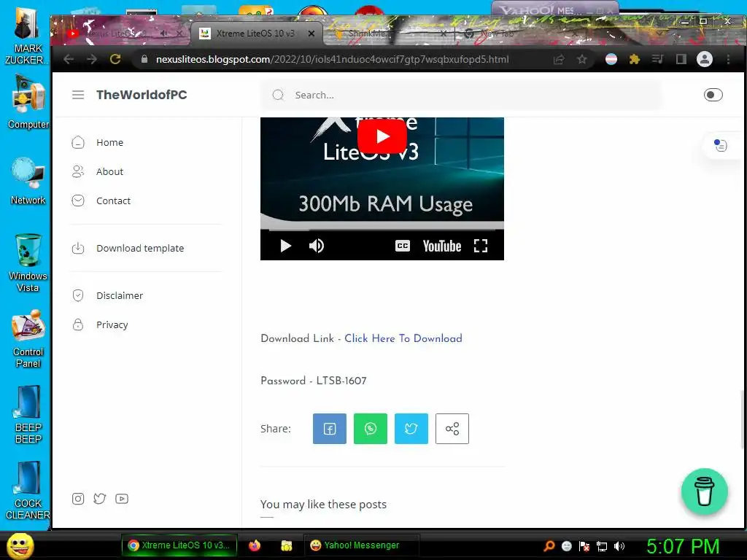Click the Download template icon
Image resolution: width=747 pixels, height=560 pixels.
click(x=78, y=248)
